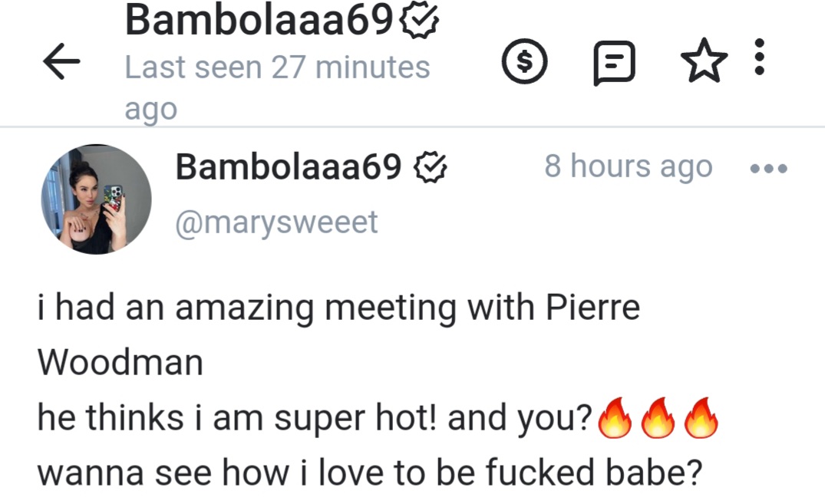Click the first fire emoji in post
Viewport: 825px width, 504px height.
(x=613, y=419)
